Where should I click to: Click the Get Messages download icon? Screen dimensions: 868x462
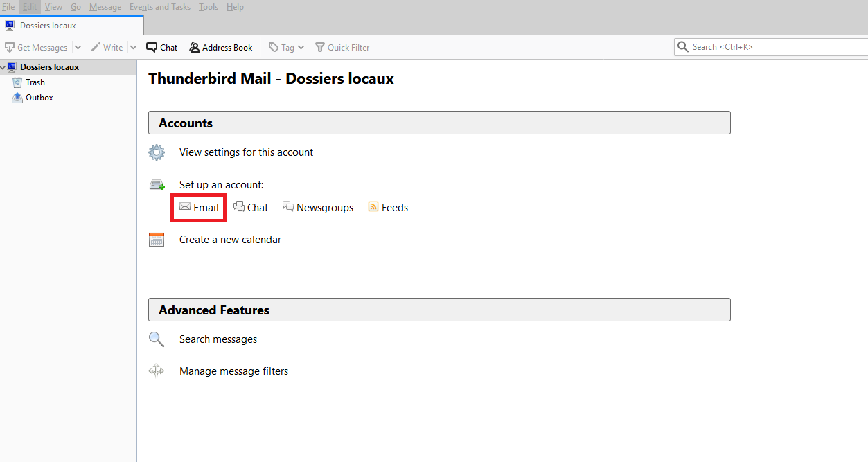click(x=10, y=48)
